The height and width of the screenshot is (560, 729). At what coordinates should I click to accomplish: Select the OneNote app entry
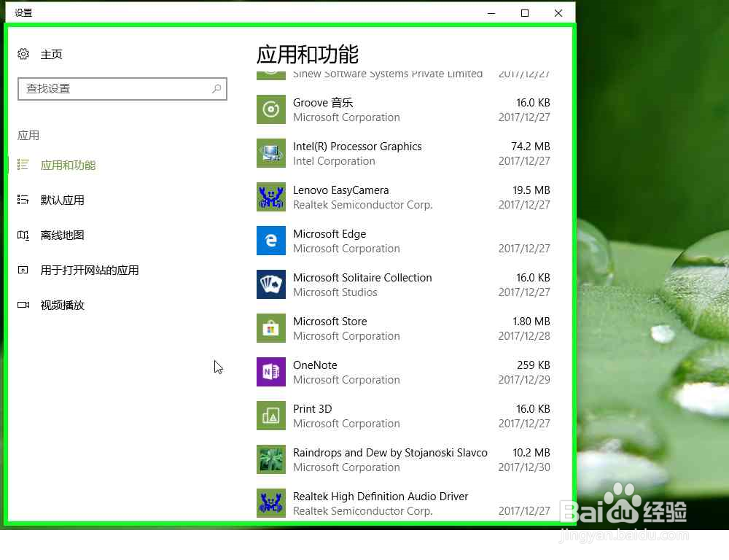click(x=404, y=372)
